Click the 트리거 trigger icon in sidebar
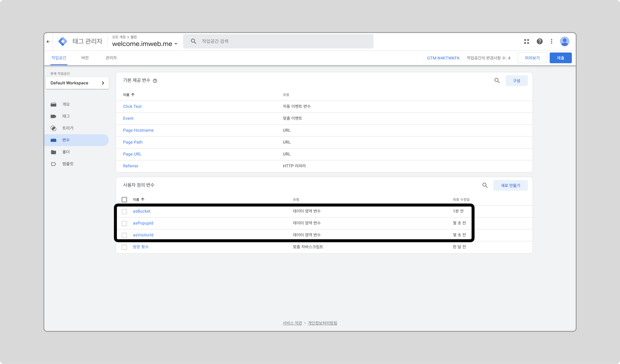 pos(53,128)
